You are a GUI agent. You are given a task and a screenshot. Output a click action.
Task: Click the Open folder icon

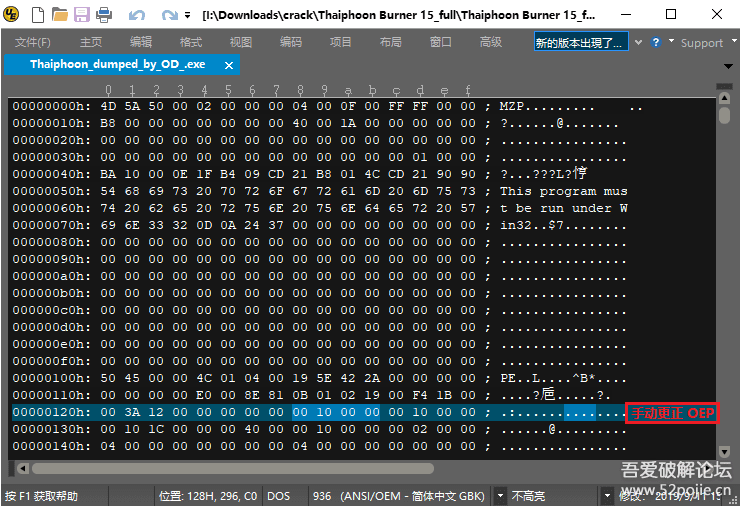click(59, 15)
